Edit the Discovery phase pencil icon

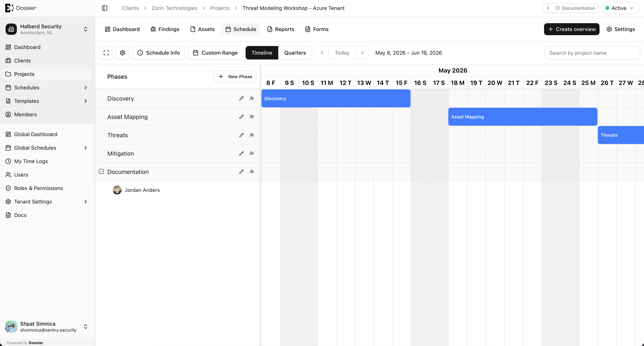pyautogui.click(x=241, y=98)
